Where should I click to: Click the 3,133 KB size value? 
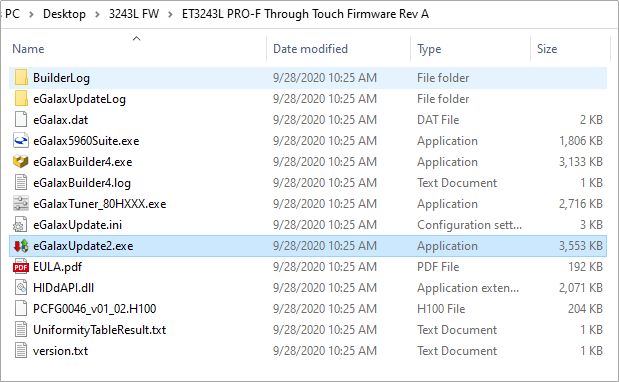pos(581,162)
